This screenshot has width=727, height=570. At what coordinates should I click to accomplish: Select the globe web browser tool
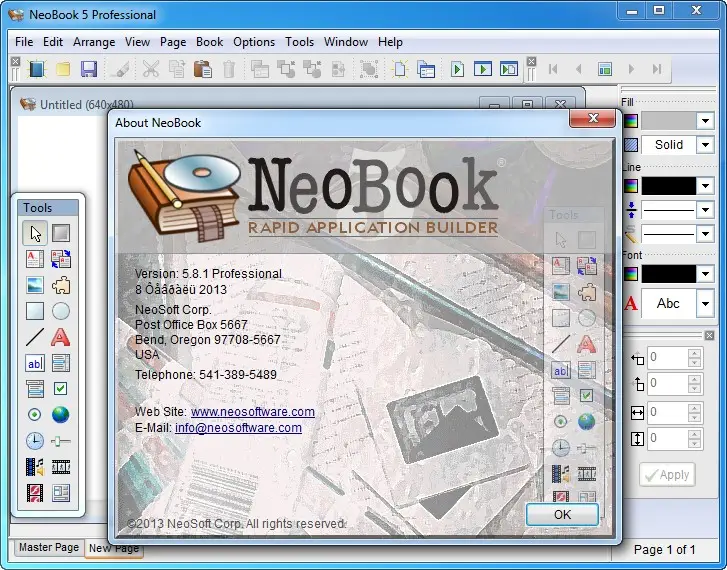pos(61,415)
